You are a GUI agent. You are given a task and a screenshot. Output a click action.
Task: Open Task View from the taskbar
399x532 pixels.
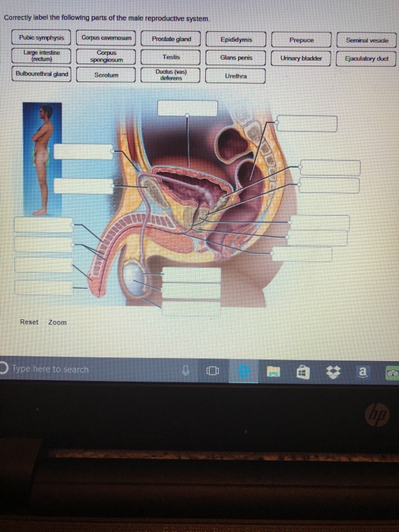pos(212,371)
